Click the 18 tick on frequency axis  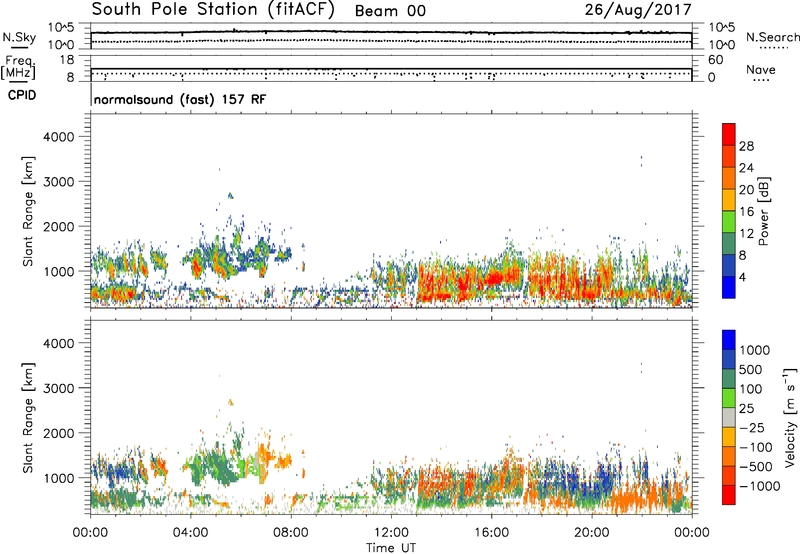[x=67, y=60]
